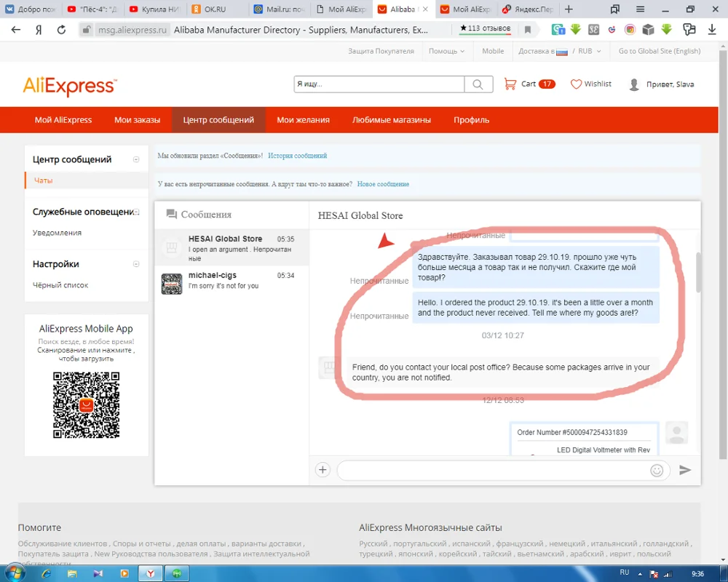Viewport: 728px width, 582px height.
Task: Open the HESAI Global Store conversation
Action: click(x=232, y=247)
